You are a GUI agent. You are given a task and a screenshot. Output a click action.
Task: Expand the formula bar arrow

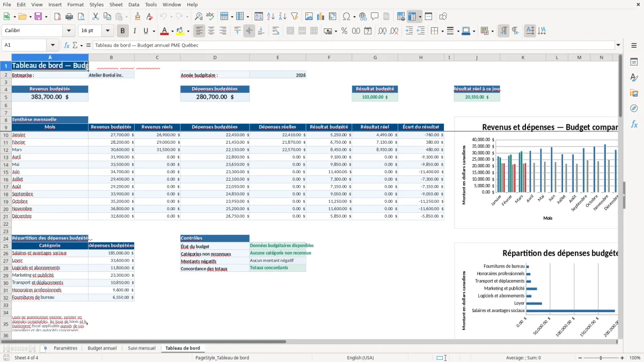pos(618,45)
